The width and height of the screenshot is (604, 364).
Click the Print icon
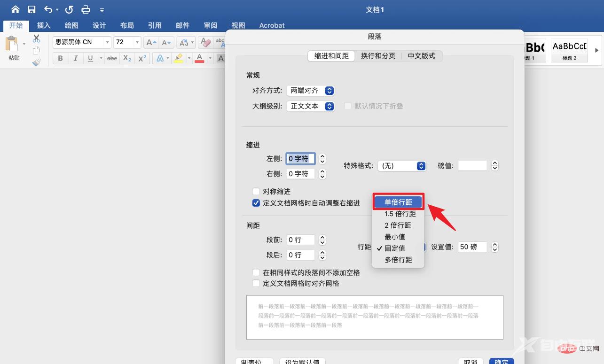tap(86, 9)
